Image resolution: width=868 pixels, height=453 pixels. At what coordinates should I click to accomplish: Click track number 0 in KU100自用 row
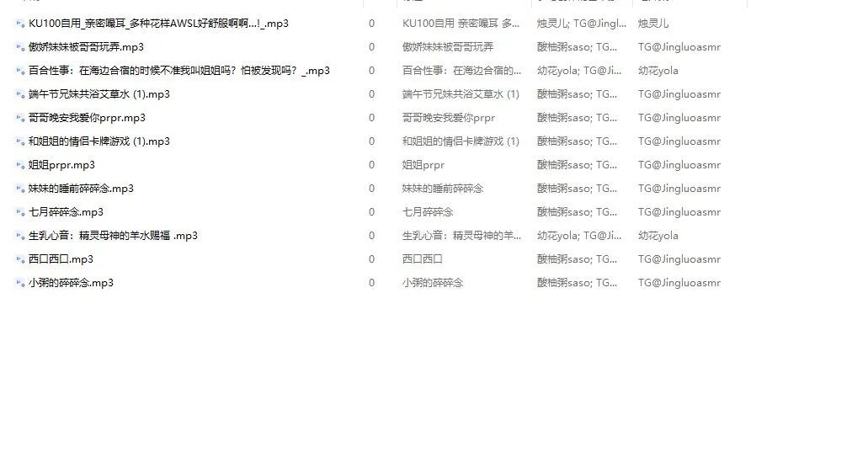click(x=371, y=24)
